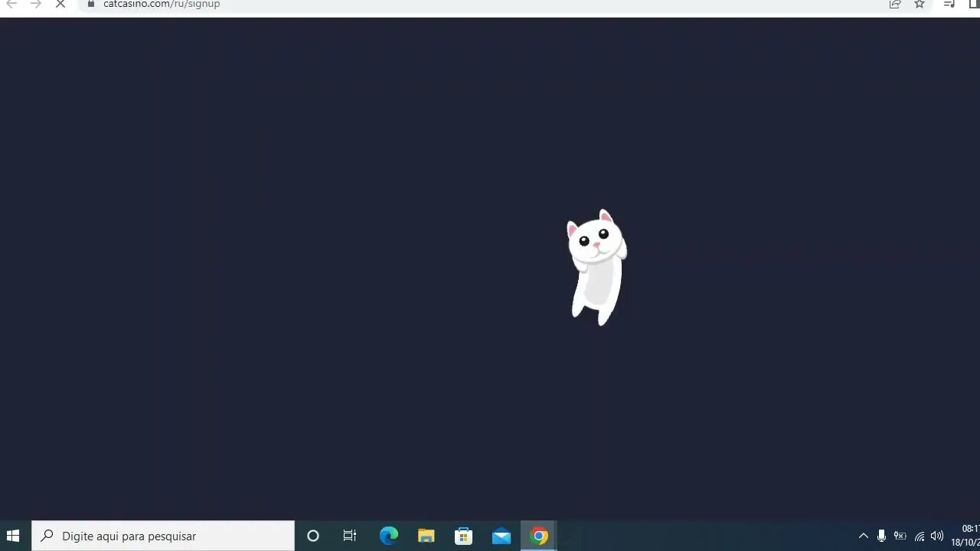This screenshot has height=551, width=980.
Task: Go back to the previous page
Action: point(11,5)
